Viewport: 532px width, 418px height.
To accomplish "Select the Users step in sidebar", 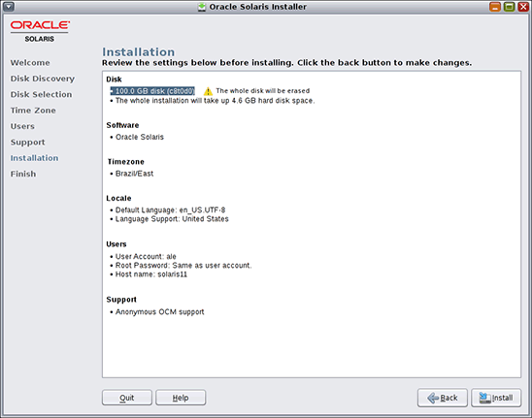I will (22, 126).
